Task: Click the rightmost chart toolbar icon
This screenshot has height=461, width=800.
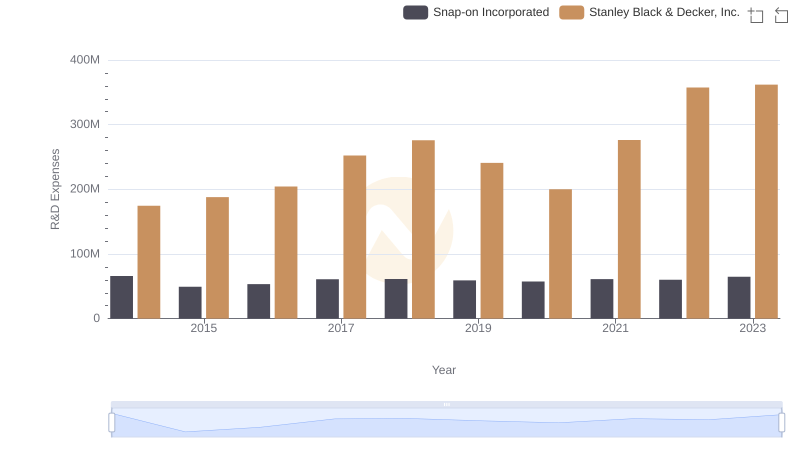Action: (x=781, y=15)
